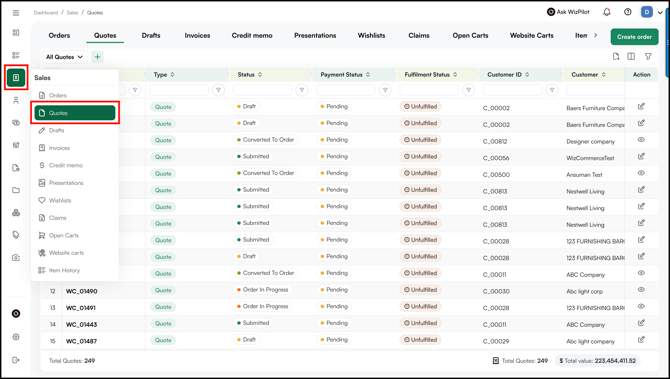Image resolution: width=670 pixels, height=379 pixels.
Task: Open the hamburger menu icon
Action: pyautogui.click(x=16, y=13)
